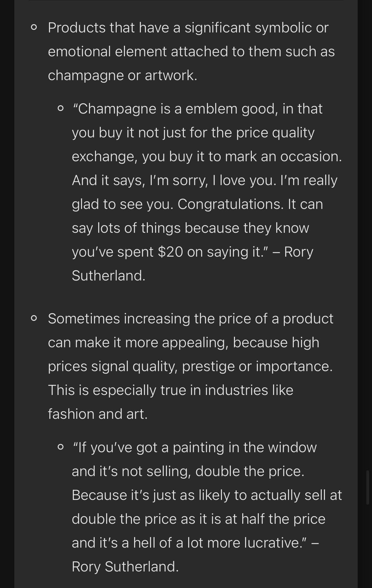Click the phrase 'double the price.'

click(250, 471)
